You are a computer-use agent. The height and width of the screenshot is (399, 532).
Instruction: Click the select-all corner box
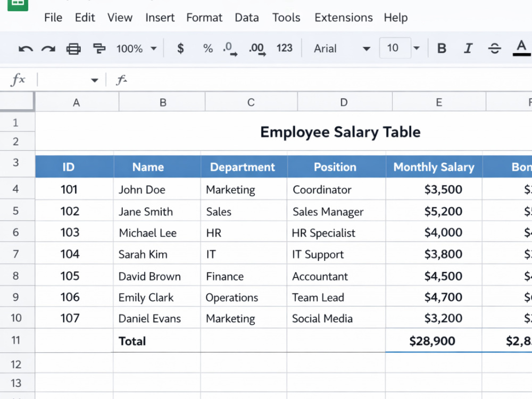coord(17,101)
